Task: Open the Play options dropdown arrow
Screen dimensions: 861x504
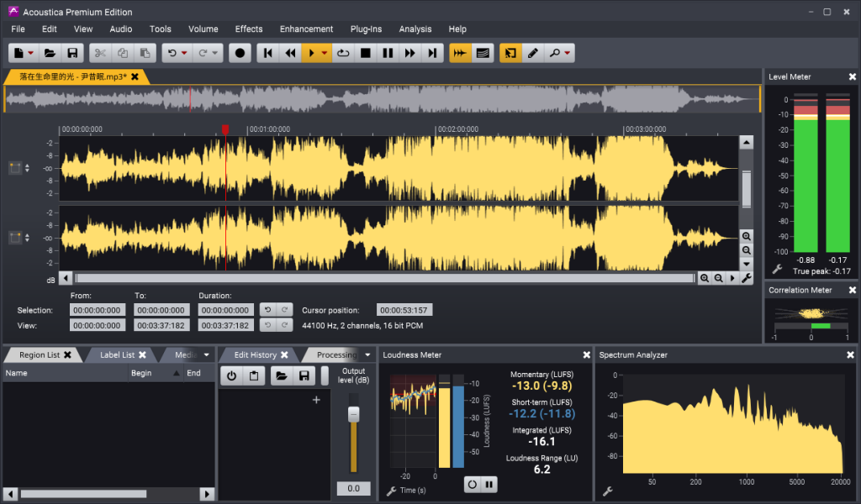Action: click(325, 53)
